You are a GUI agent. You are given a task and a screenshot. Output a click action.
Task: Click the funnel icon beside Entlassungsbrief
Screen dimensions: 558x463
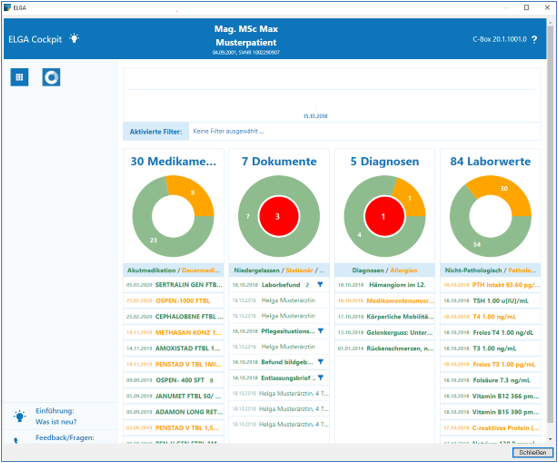[x=321, y=378]
